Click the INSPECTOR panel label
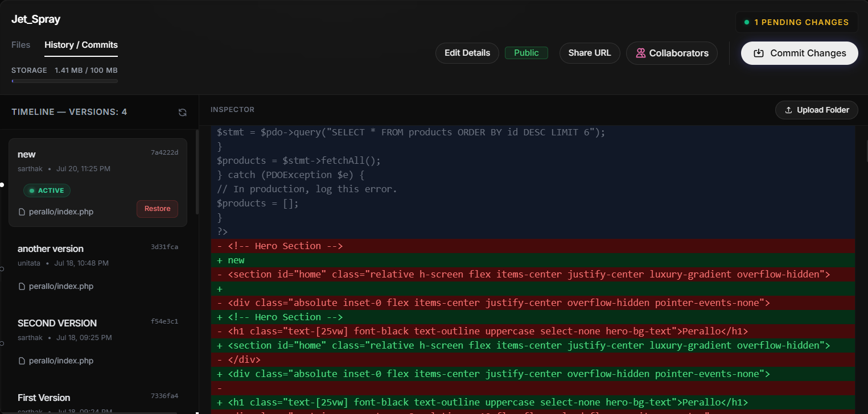 pyautogui.click(x=232, y=109)
